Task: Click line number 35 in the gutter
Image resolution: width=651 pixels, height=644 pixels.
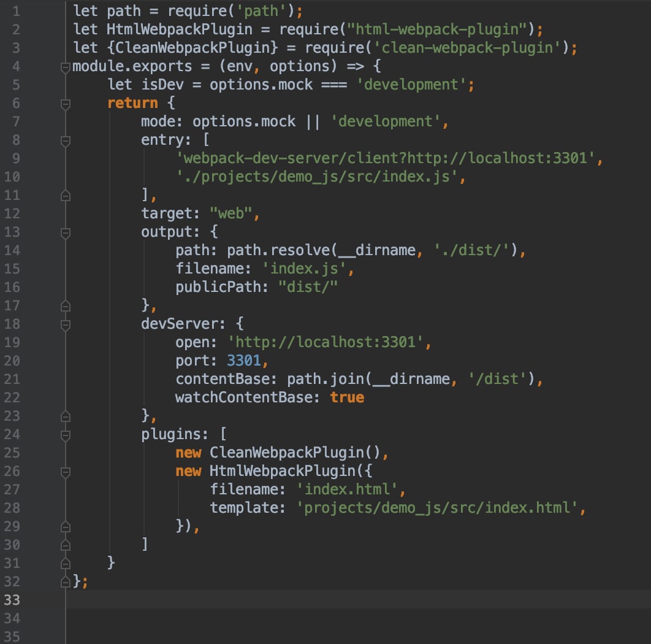Action: coord(12,637)
